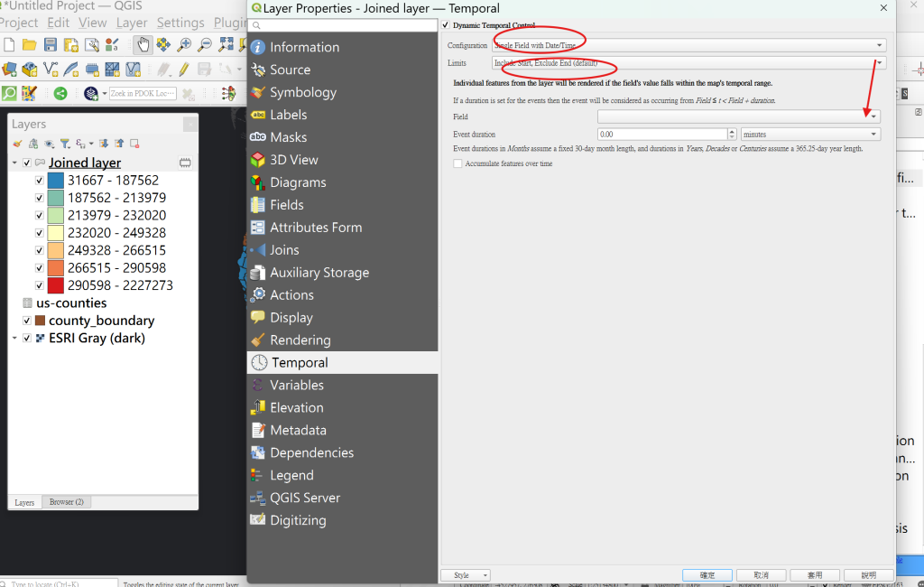Uncheck the 290598 - 2227273 class
Screen dimensions: 924x587
[x=40, y=285]
